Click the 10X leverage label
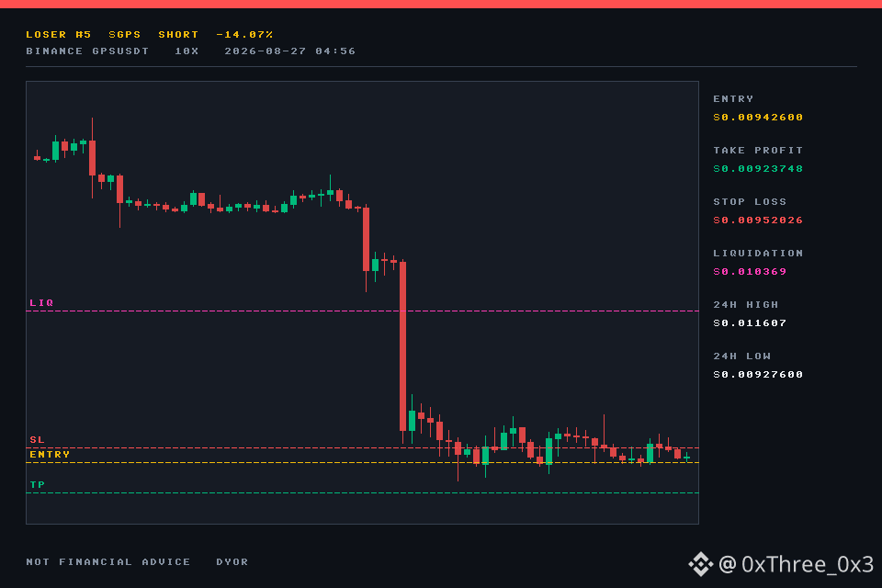 (187, 51)
